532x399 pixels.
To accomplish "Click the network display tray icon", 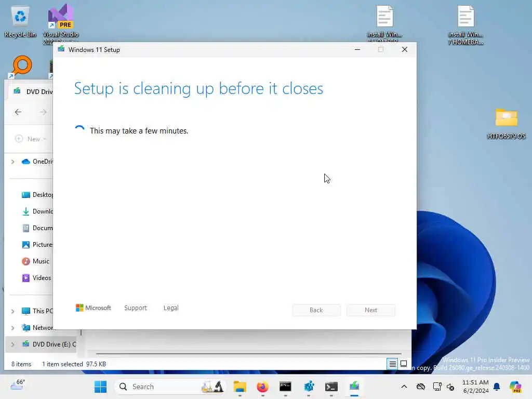I will [437, 387].
